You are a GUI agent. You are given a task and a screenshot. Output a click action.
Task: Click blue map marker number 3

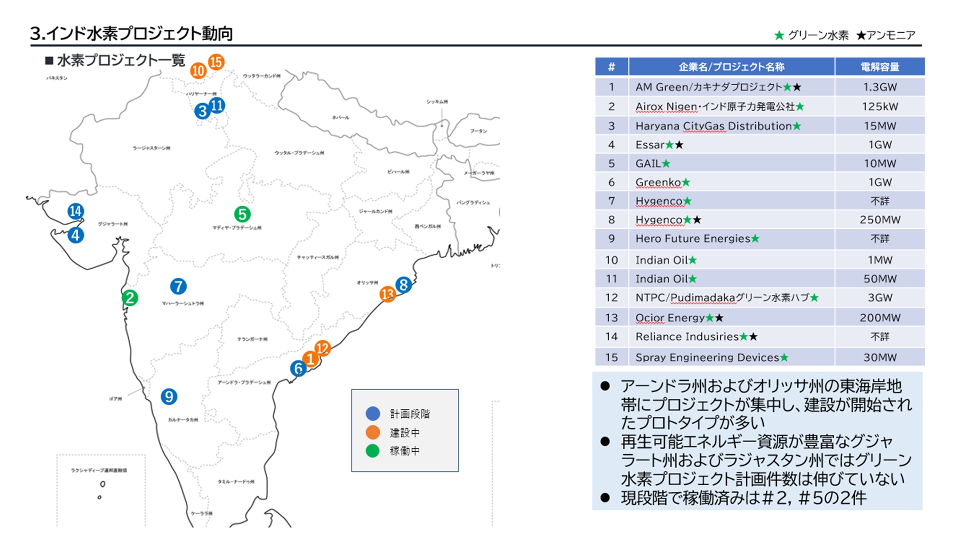pos(203,111)
